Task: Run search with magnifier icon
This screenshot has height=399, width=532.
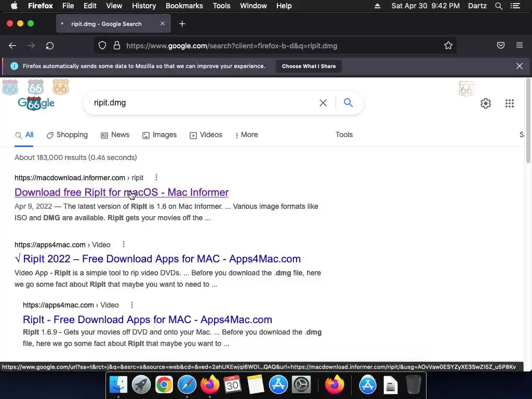Action: coord(348,102)
